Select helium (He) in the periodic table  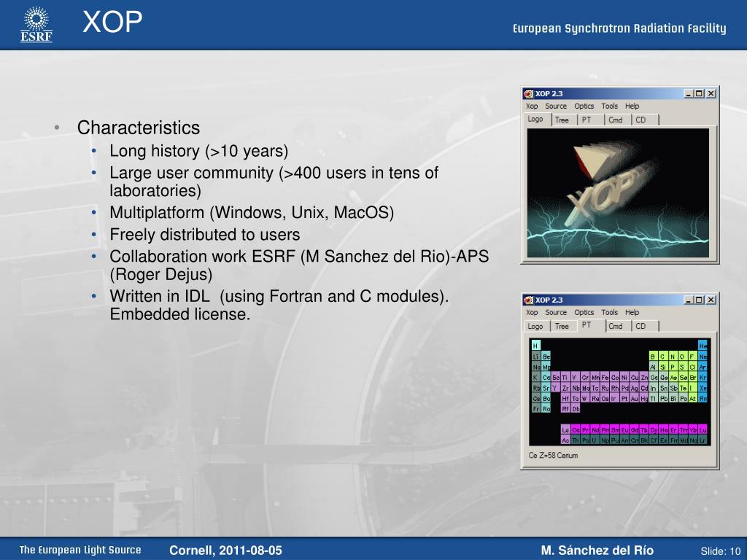(703, 345)
